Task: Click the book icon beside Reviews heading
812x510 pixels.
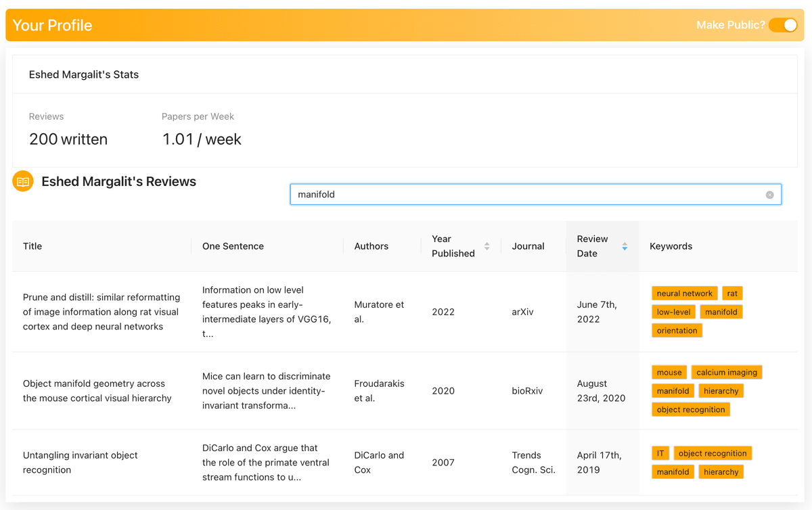Action: click(x=23, y=181)
